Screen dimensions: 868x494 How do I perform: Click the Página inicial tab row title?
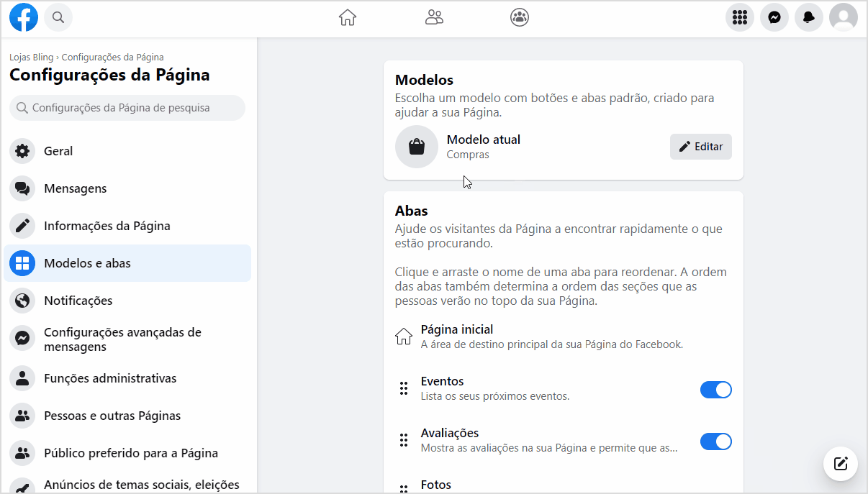tap(457, 329)
